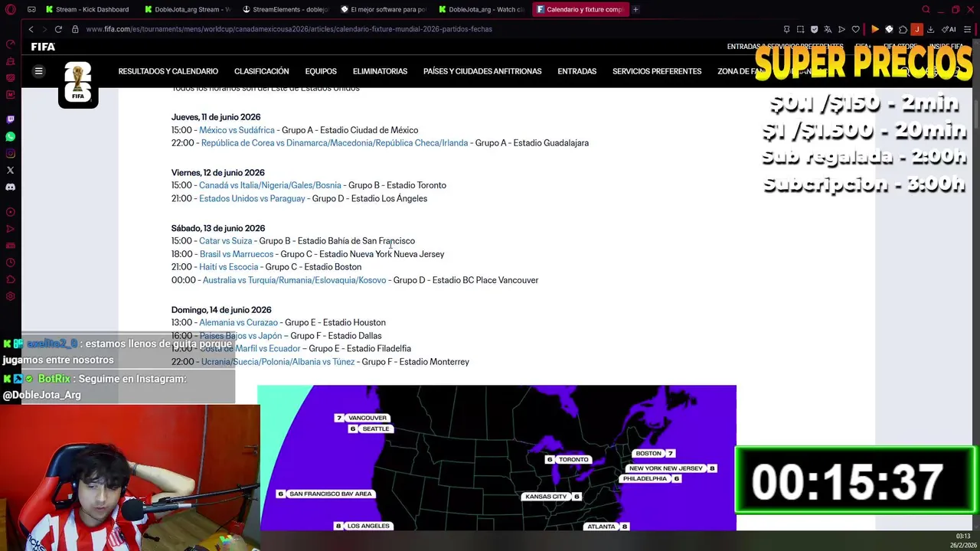Open the Instagram sidebar icon
This screenshot has height=551, width=980.
point(10,153)
